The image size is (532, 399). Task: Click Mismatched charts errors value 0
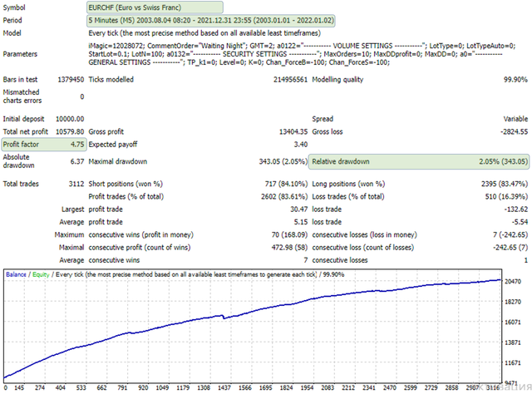point(81,96)
